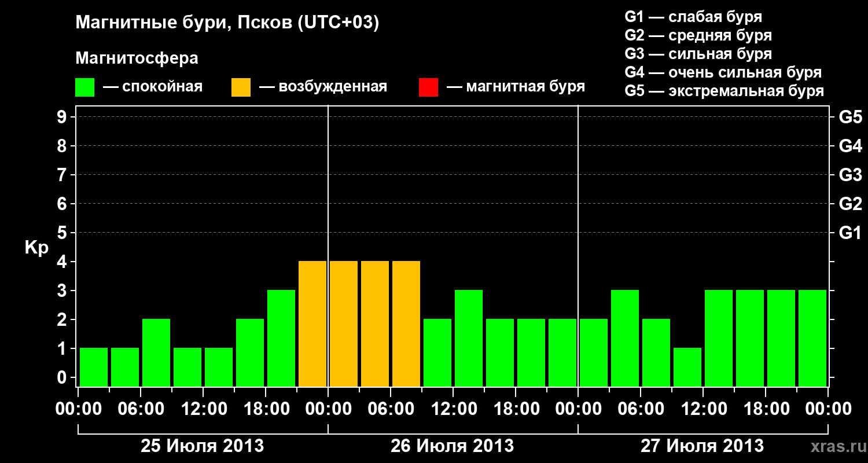Click the G3 label on right axis
This screenshot has width=868, height=463.
click(850, 175)
